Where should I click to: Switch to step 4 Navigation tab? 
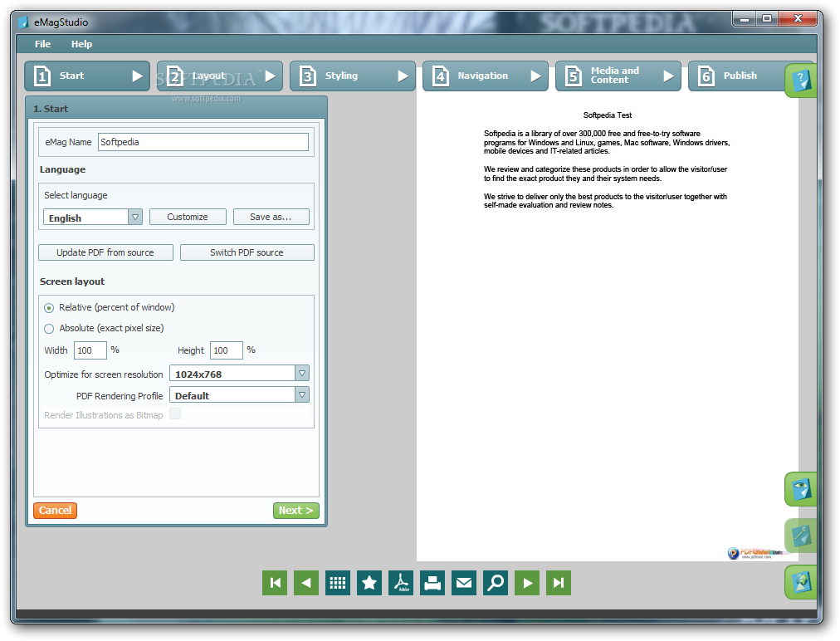486,76
